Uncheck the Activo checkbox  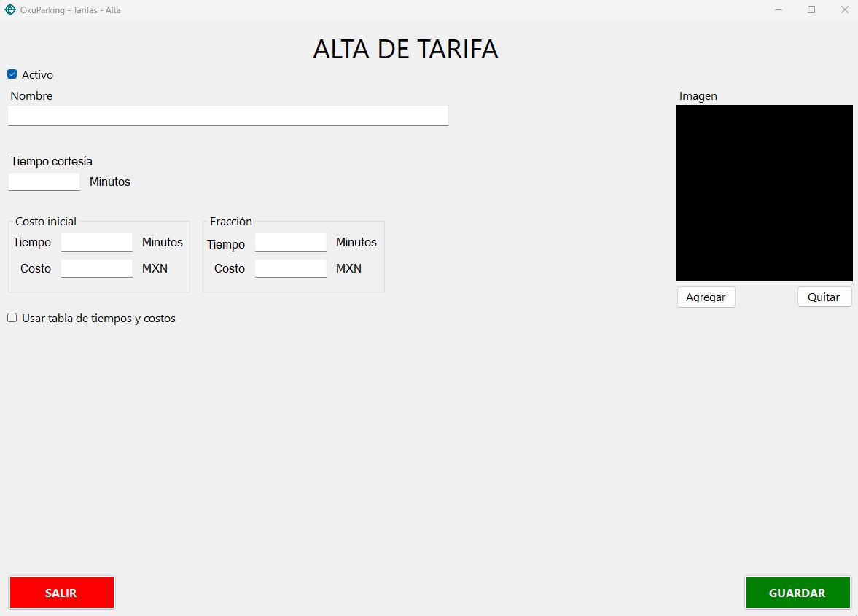pos(12,74)
